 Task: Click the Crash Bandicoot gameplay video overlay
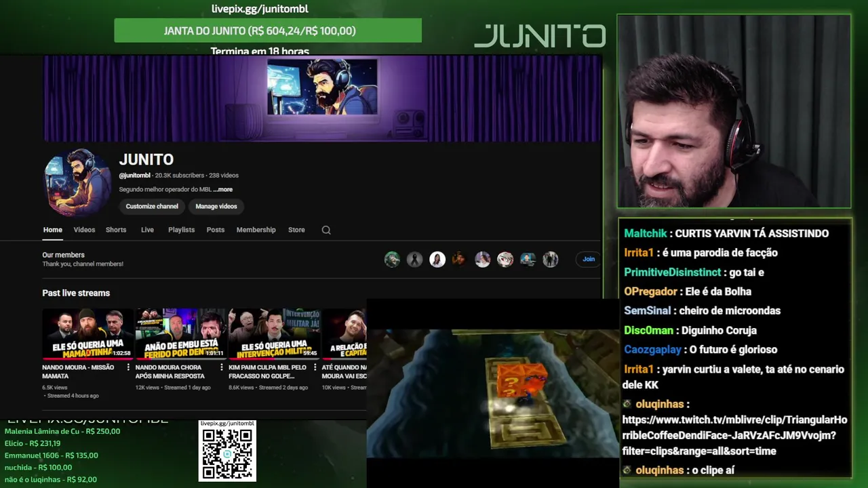coord(493,393)
